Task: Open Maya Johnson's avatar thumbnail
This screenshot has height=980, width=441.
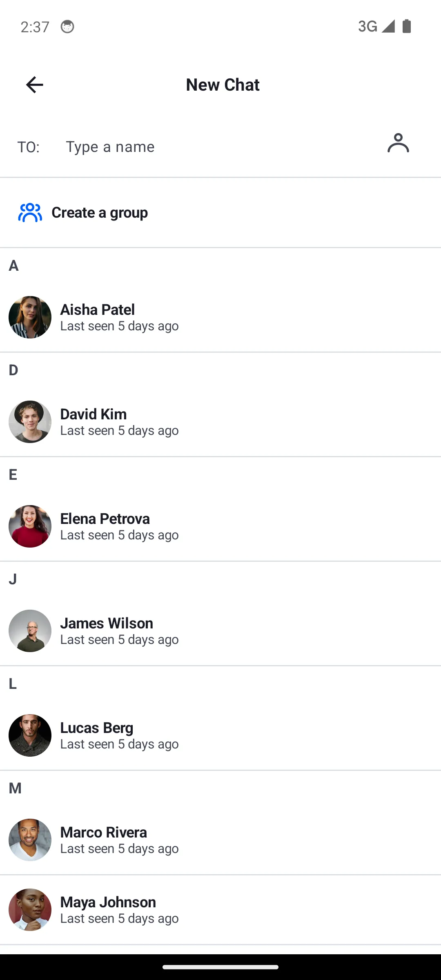Action: tap(30, 910)
